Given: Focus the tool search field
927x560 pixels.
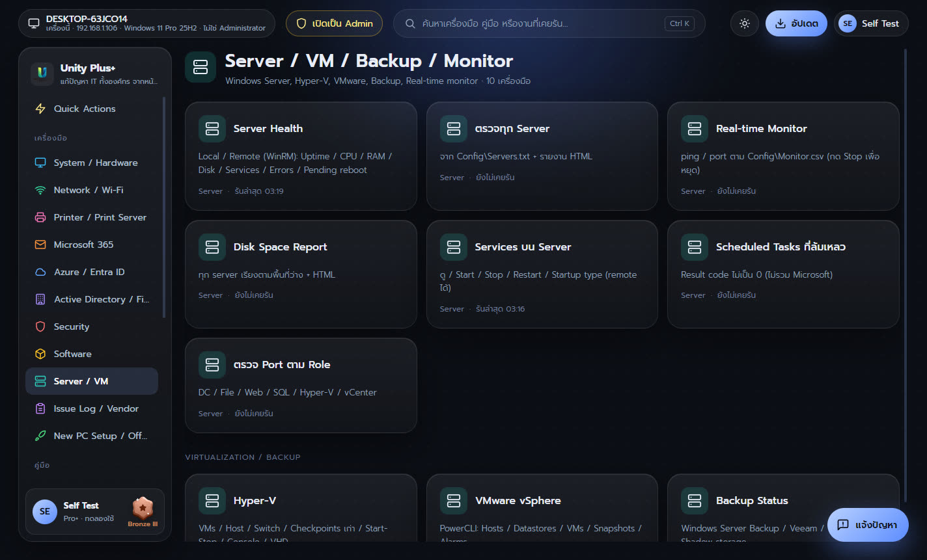Looking at the screenshot, I should click(x=549, y=23).
